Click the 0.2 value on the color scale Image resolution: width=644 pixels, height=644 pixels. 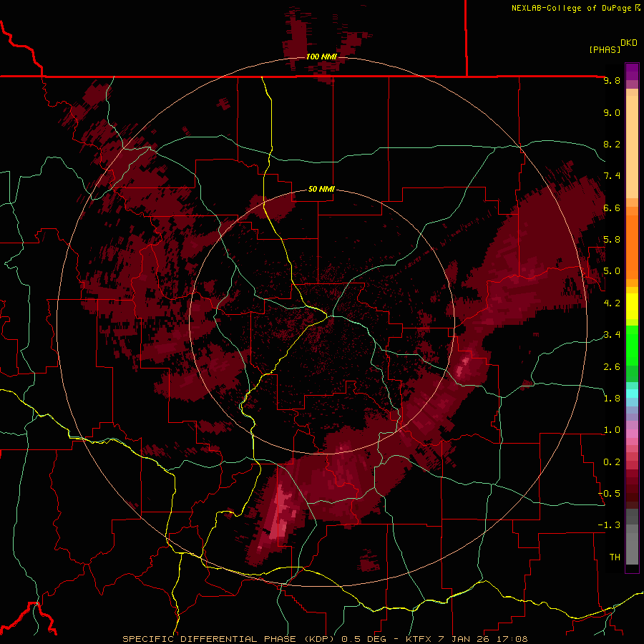612,462
